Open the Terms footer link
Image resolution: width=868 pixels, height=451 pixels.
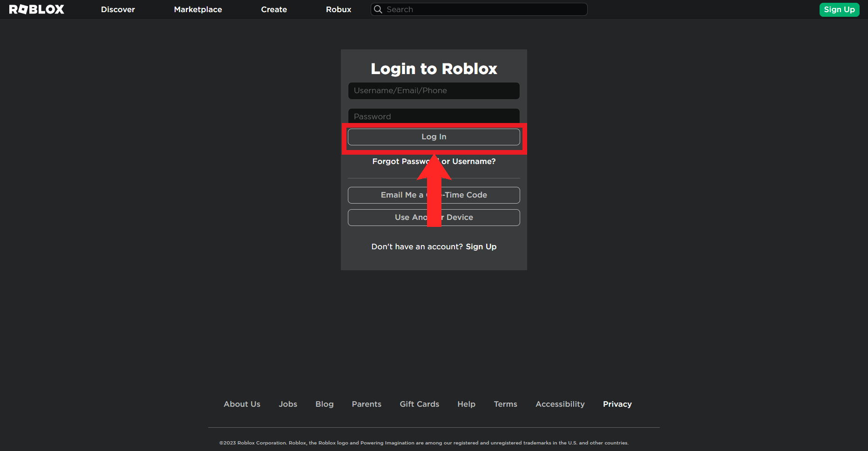click(x=506, y=404)
